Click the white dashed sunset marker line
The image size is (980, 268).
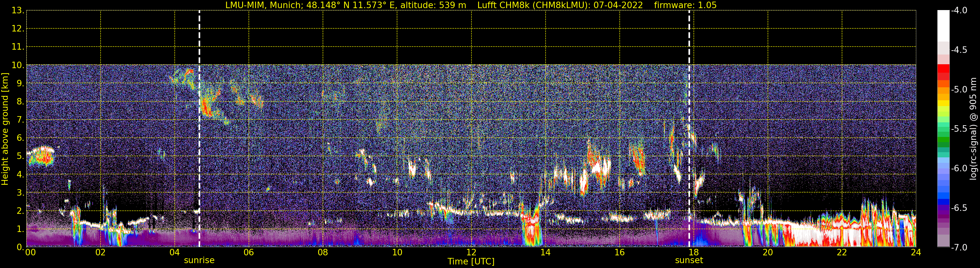[689, 129]
